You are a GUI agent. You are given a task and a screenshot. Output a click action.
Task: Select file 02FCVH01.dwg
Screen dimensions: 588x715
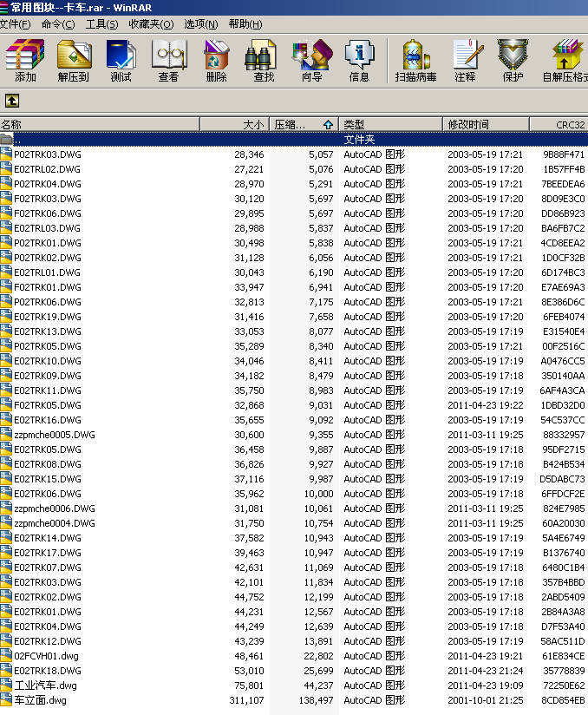(46, 656)
